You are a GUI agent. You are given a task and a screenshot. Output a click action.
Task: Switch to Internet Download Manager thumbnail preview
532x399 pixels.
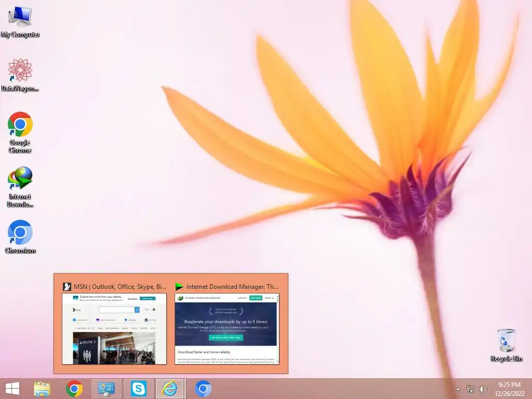point(227,329)
